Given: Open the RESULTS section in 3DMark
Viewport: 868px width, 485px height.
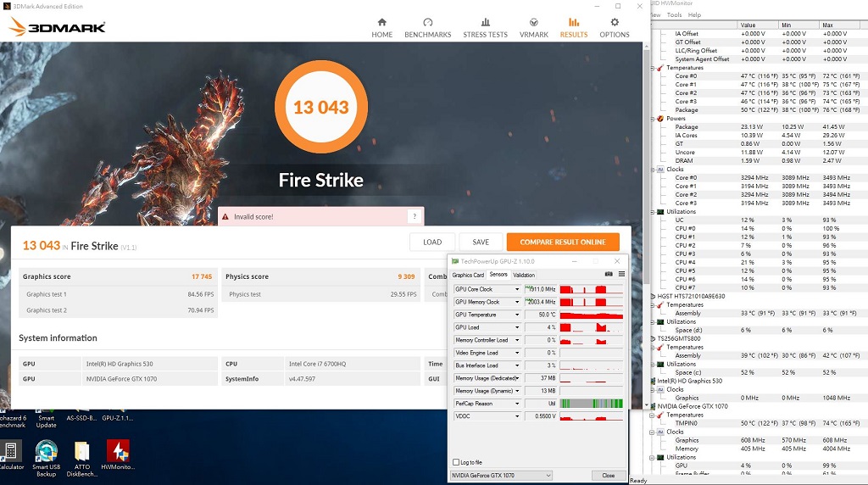Looking at the screenshot, I should click(x=574, y=28).
